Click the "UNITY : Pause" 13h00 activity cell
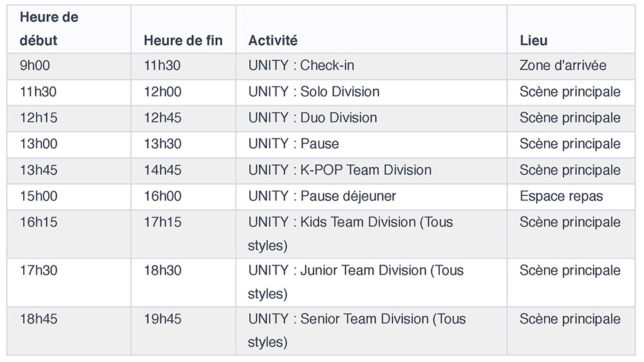This screenshot has width=644, height=362. (x=294, y=144)
